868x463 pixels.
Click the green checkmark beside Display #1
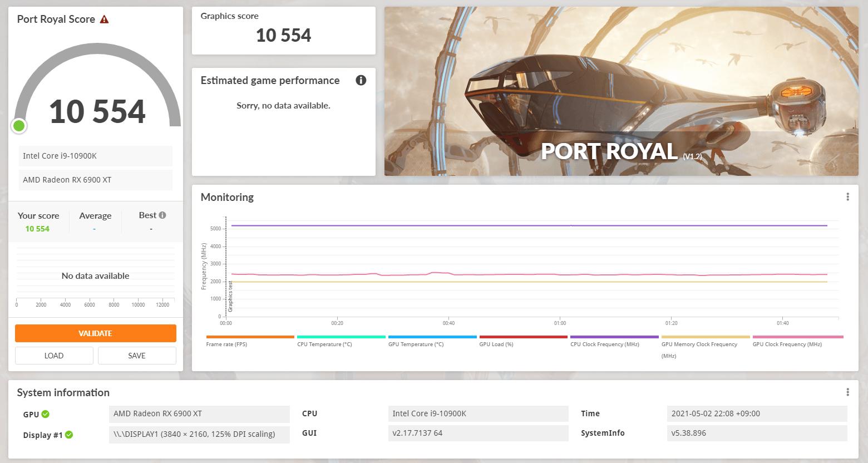tap(69, 435)
